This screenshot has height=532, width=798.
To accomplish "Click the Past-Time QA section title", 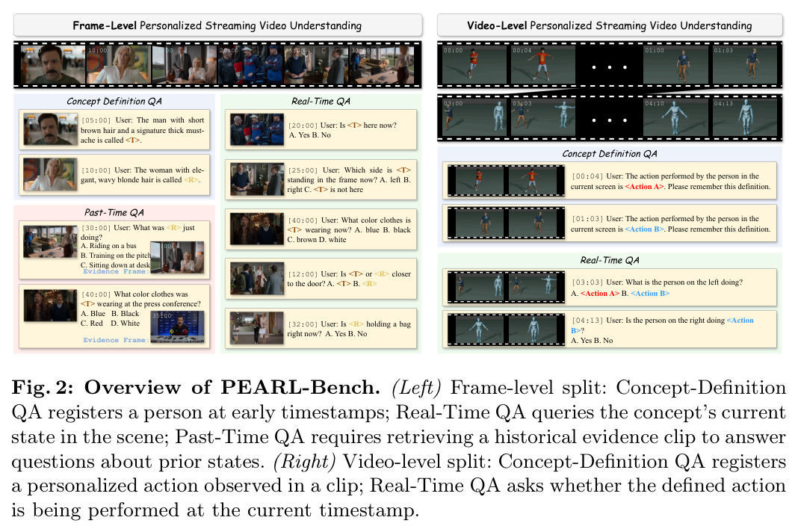I will pos(114,213).
